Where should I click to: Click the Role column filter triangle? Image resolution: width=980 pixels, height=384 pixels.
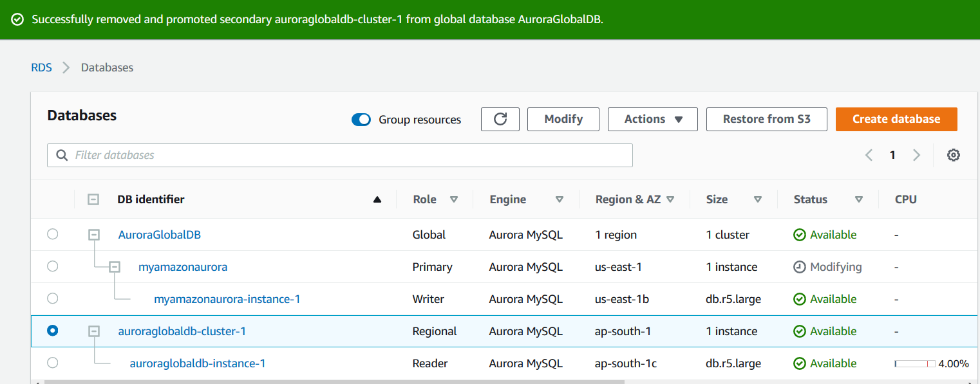click(454, 199)
